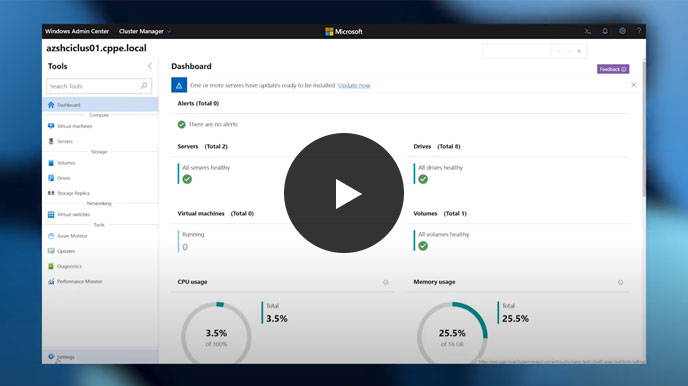
Task: Click the find bar text field
Action: tap(516, 51)
